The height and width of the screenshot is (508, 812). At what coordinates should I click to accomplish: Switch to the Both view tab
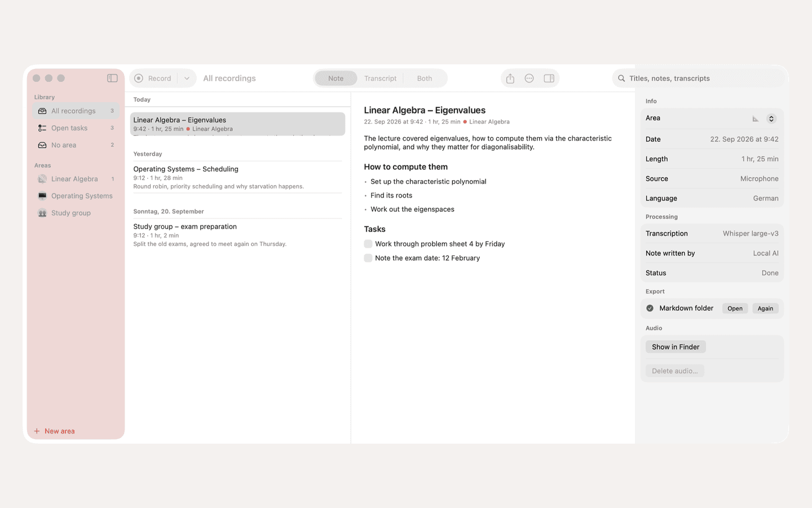pyautogui.click(x=425, y=78)
